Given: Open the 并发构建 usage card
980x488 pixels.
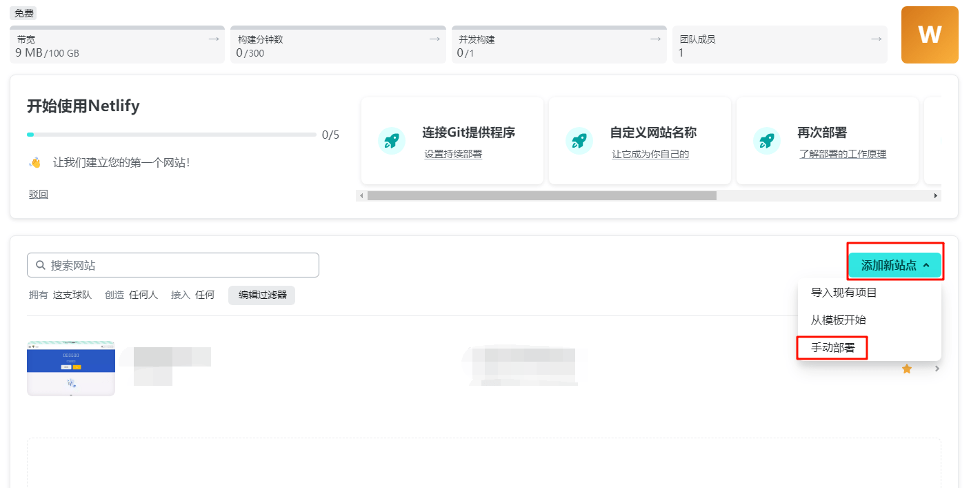Looking at the screenshot, I should click(x=559, y=45).
